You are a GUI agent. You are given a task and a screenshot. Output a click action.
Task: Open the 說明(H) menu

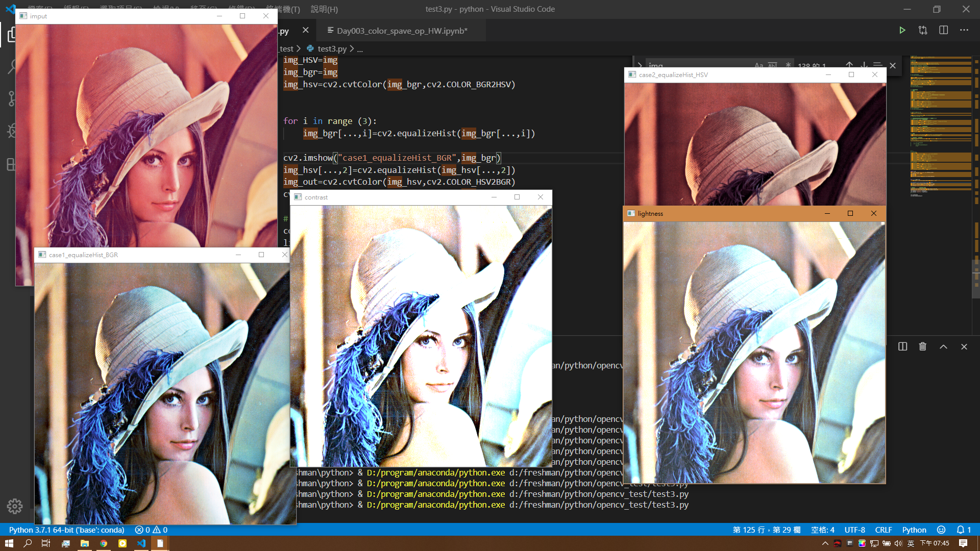(x=324, y=9)
